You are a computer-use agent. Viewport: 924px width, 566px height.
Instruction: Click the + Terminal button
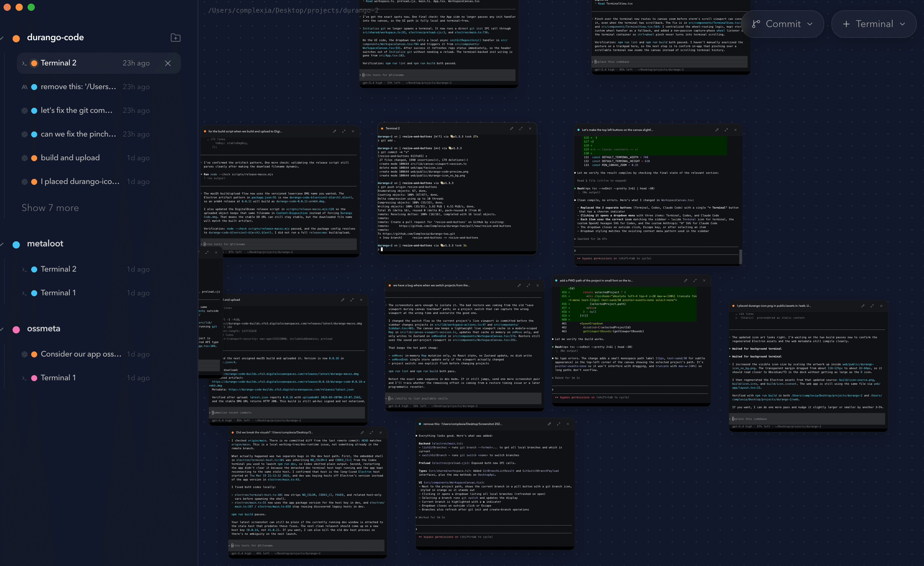click(x=874, y=24)
